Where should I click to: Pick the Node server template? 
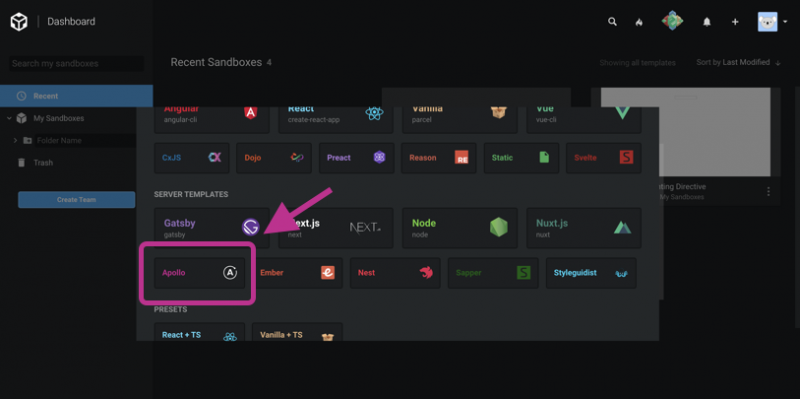click(x=460, y=228)
